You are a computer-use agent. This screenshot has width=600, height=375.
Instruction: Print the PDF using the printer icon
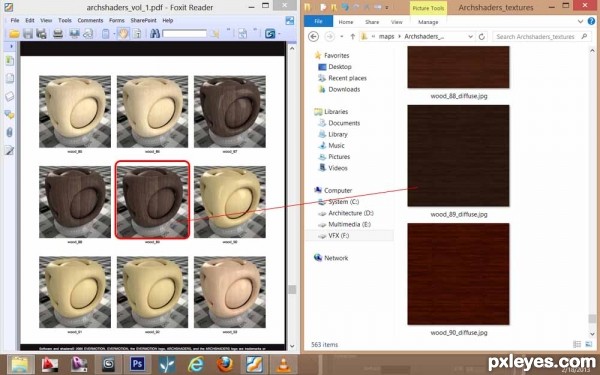point(58,34)
